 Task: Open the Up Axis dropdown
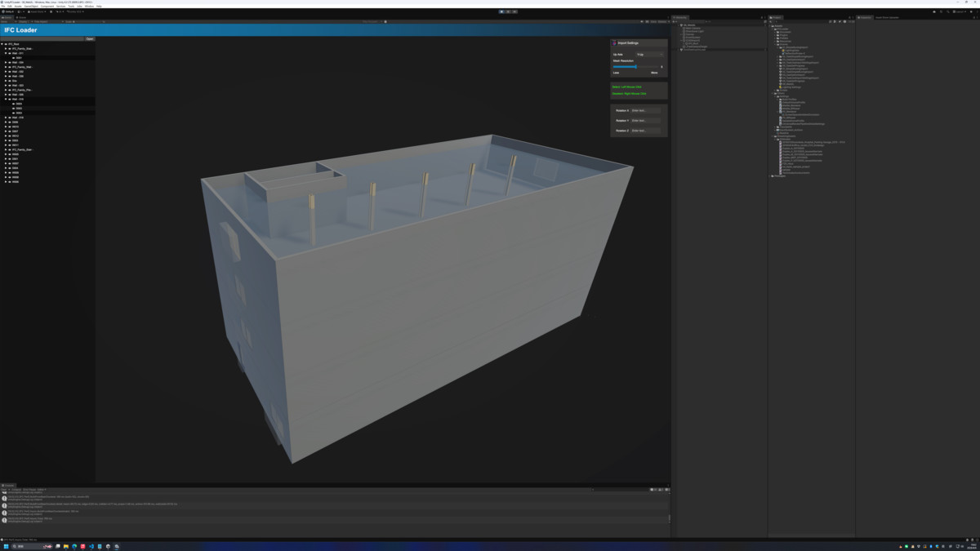[x=649, y=55]
